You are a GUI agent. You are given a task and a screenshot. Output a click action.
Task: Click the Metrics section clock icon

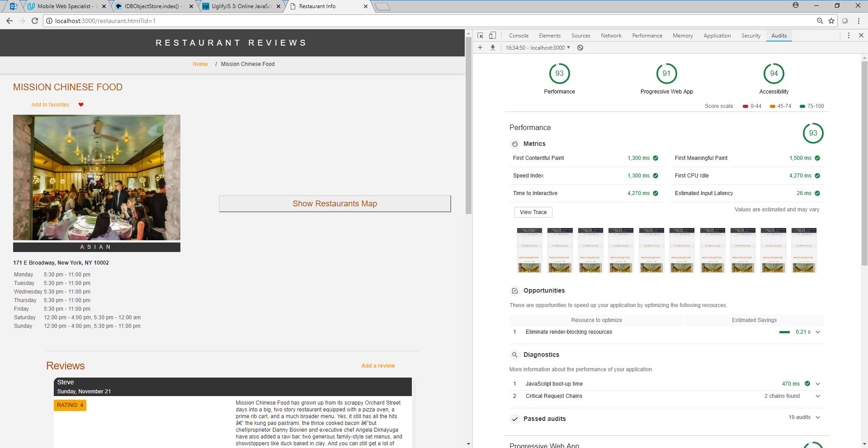pyautogui.click(x=514, y=144)
